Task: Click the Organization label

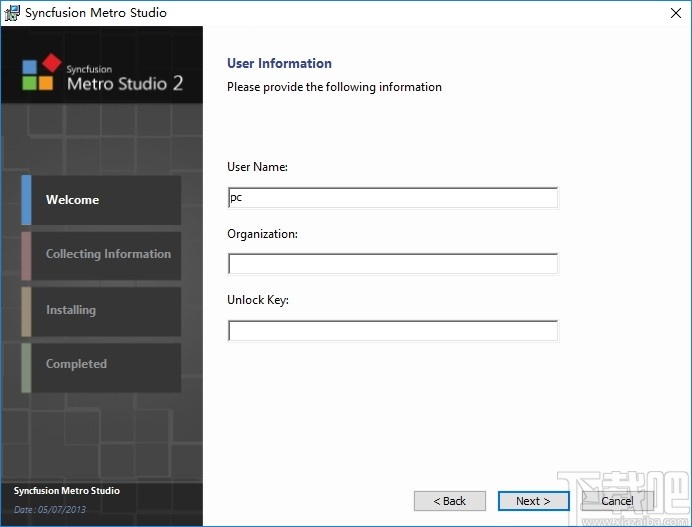Action: pyautogui.click(x=263, y=234)
